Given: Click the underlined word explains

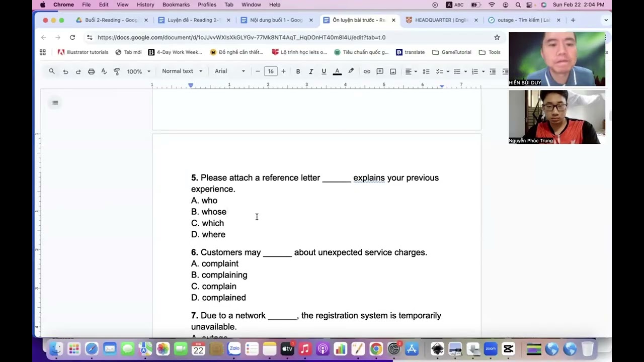Looking at the screenshot, I should [369, 178].
